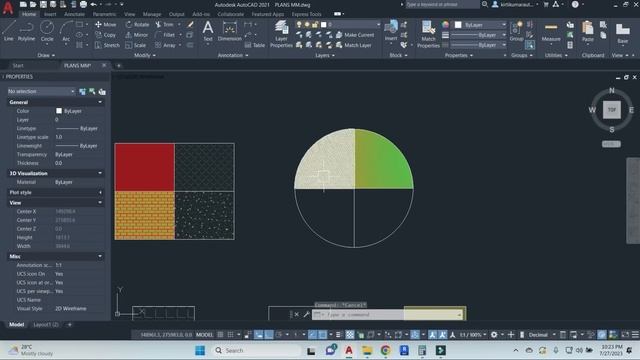Image resolution: width=640 pixels, height=360 pixels.
Task: Click the Fillet tool
Action: [x=165, y=35]
